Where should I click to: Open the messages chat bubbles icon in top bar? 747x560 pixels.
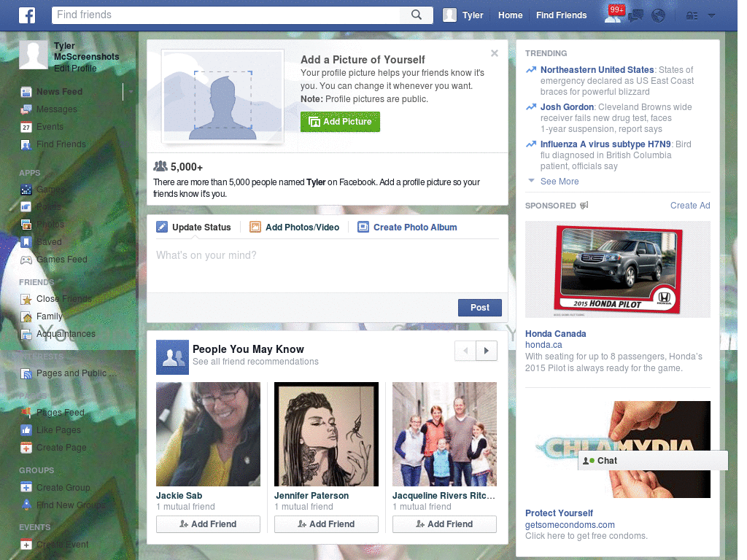click(x=635, y=16)
